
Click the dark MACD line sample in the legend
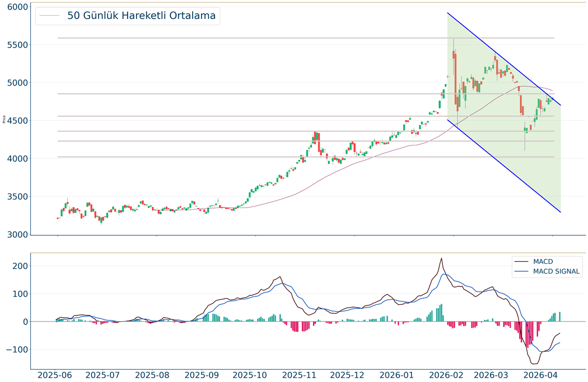[x=521, y=262]
